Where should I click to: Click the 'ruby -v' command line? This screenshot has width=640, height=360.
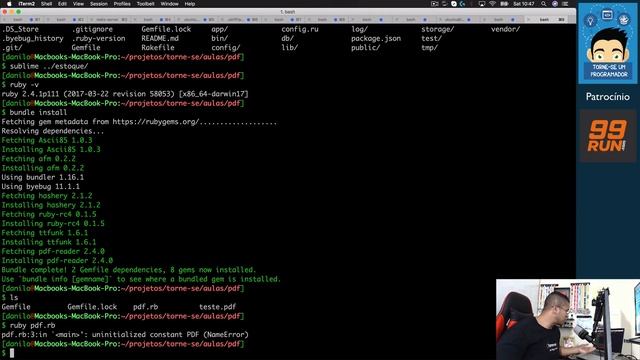click(x=20, y=84)
